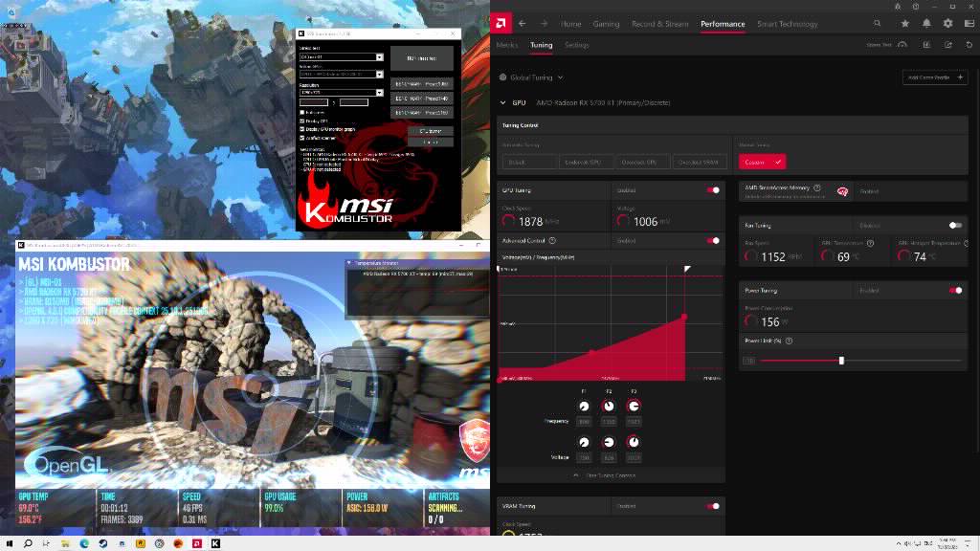
Task: Click the custom resolution width field in Kombustor
Action: coord(314,102)
